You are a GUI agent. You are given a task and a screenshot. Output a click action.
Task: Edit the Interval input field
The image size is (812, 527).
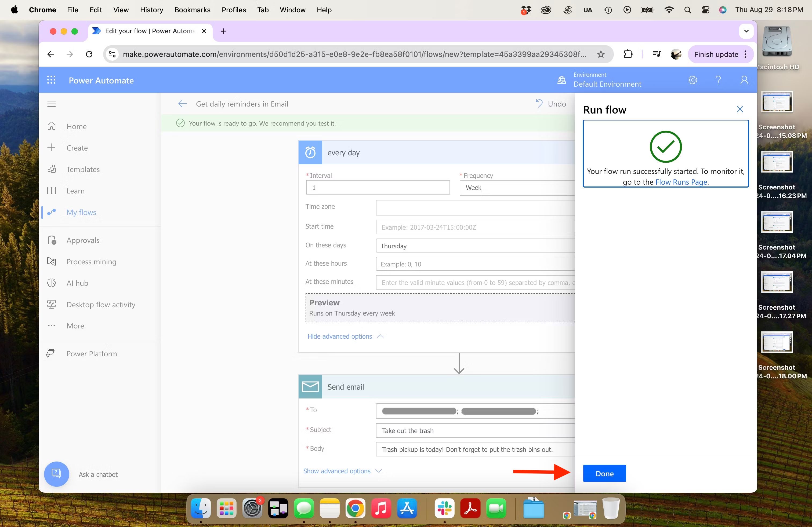(x=378, y=188)
